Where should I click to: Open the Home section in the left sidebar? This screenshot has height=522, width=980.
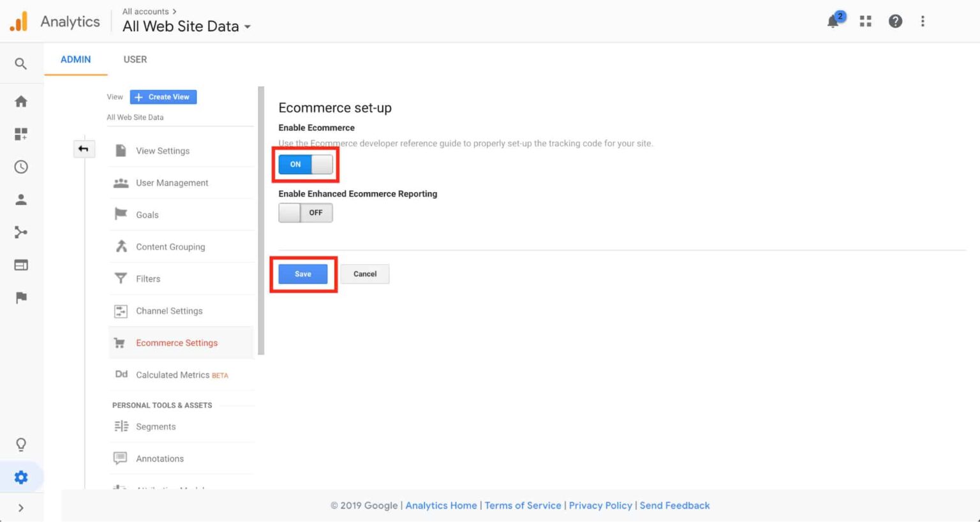coord(20,101)
